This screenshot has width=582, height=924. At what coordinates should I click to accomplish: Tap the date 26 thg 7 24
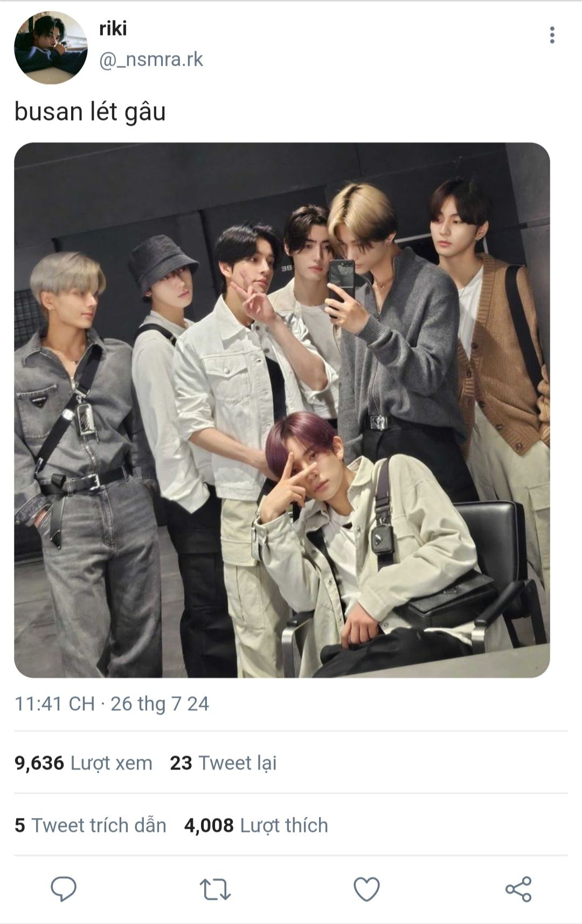point(160,704)
